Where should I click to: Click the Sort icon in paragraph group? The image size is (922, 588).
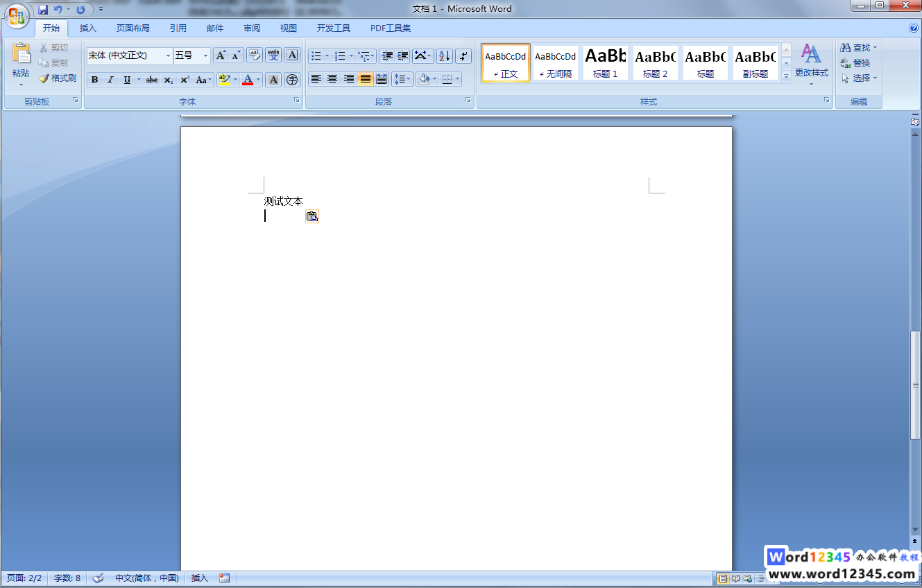tap(444, 56)
